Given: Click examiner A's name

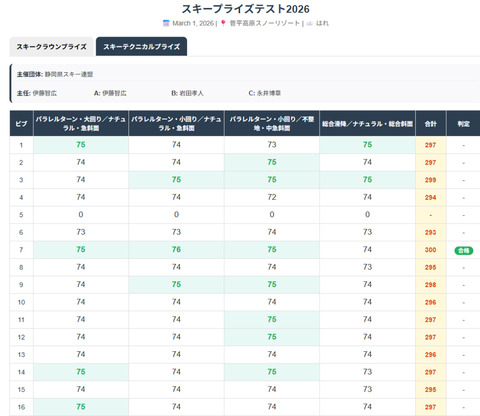Looking at the screenshot, I should point(114,93).
